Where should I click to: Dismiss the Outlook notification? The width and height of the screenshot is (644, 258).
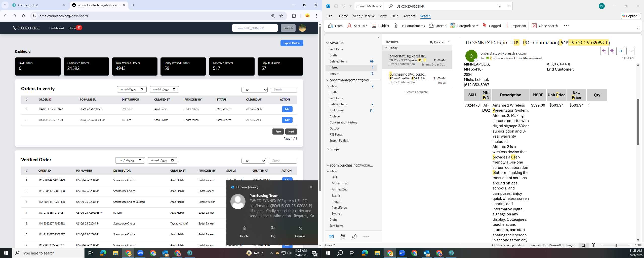[300, 232]
